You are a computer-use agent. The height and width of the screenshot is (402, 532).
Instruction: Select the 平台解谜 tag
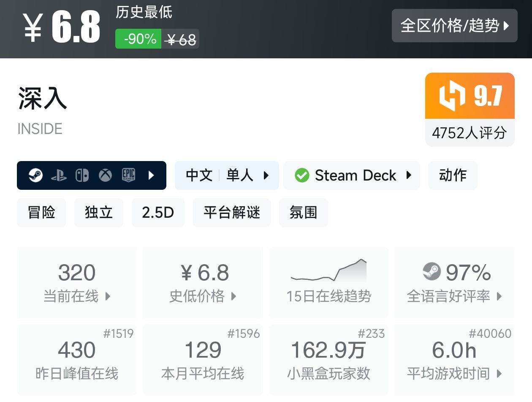pyautogui.click(x=231, y=213)
